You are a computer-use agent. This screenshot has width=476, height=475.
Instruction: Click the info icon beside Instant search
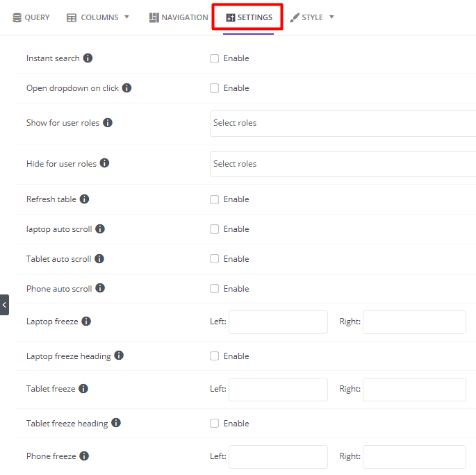(x=88, y=58)
